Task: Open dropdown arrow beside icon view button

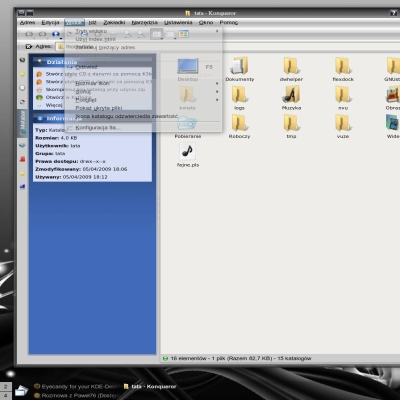Action: 161,38
